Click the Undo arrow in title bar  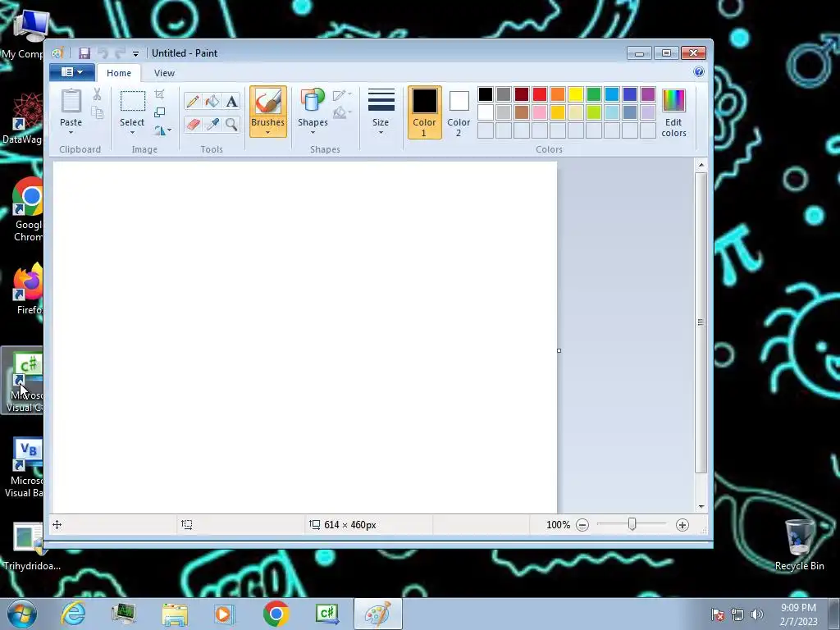tap(103, 53)
